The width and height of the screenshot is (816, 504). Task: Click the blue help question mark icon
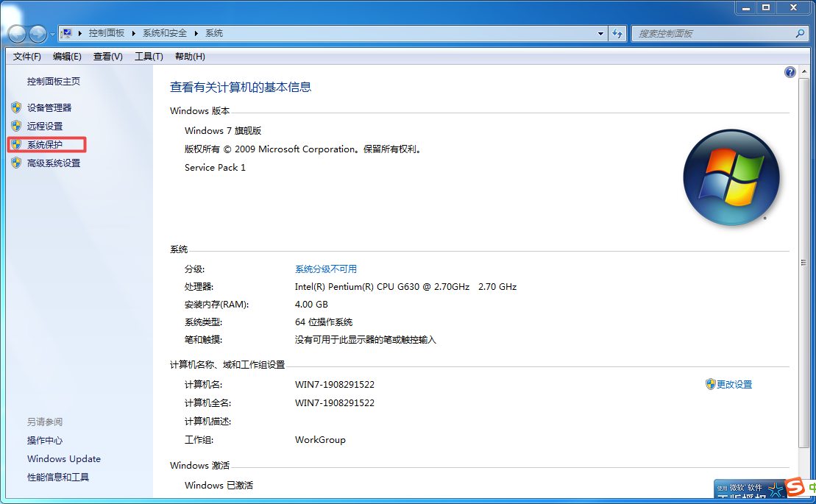[x=790, y=72]
